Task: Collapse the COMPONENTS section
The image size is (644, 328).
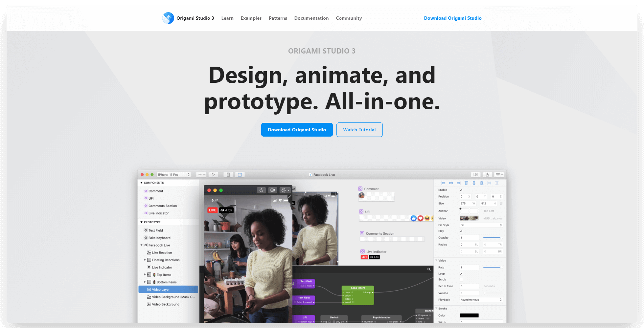Action: point(141,183)
